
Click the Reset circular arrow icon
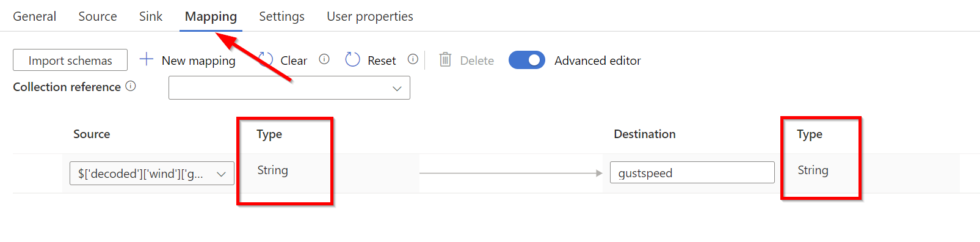coord(353,59)
